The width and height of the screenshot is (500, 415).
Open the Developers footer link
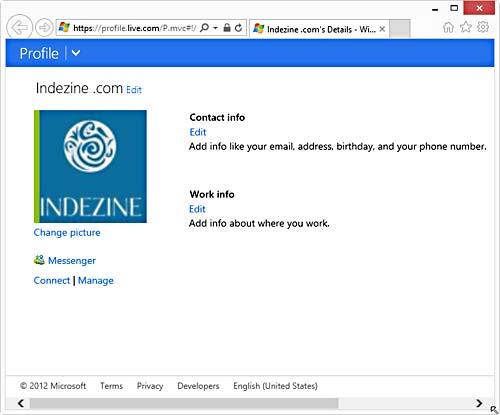198,386
